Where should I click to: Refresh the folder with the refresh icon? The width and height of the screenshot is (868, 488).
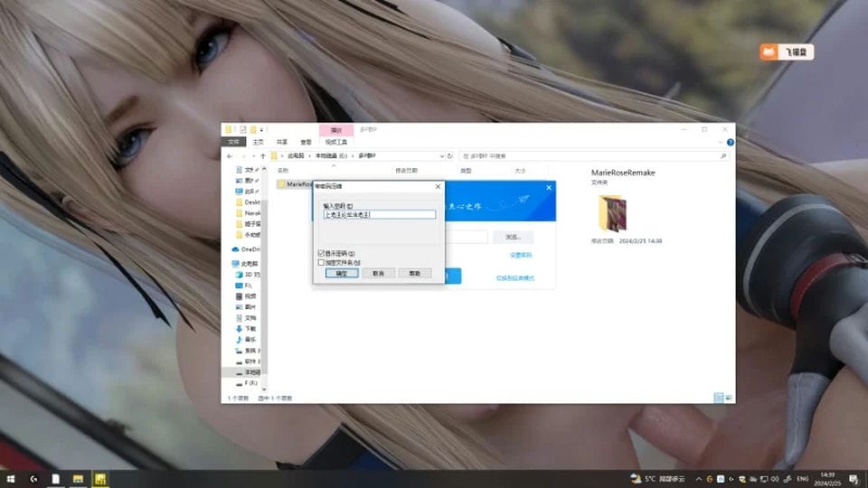pos(450,156)
